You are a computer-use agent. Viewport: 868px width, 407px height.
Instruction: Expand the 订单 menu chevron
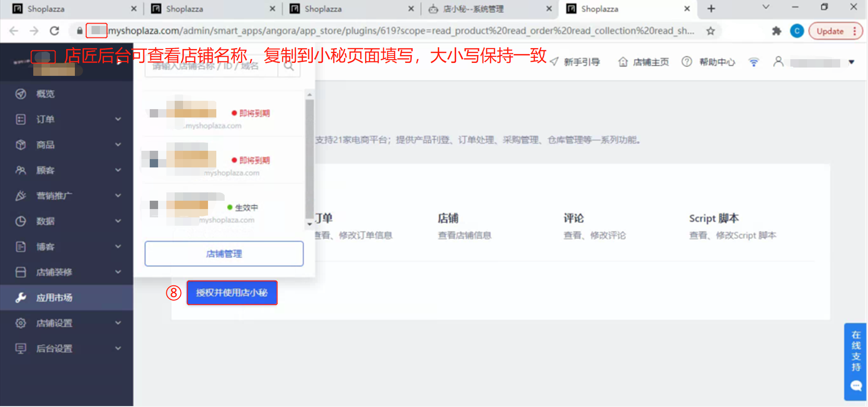pyautogui.click(x=118, y=119)
